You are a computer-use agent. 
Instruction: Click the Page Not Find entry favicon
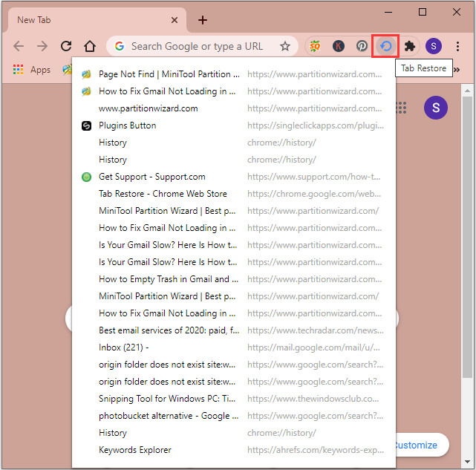86,74
